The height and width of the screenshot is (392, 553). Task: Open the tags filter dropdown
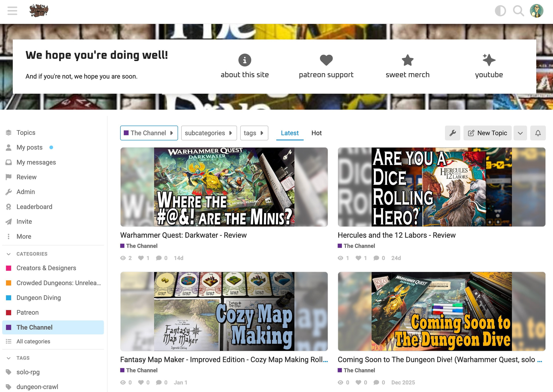click(x=254, y=133)
